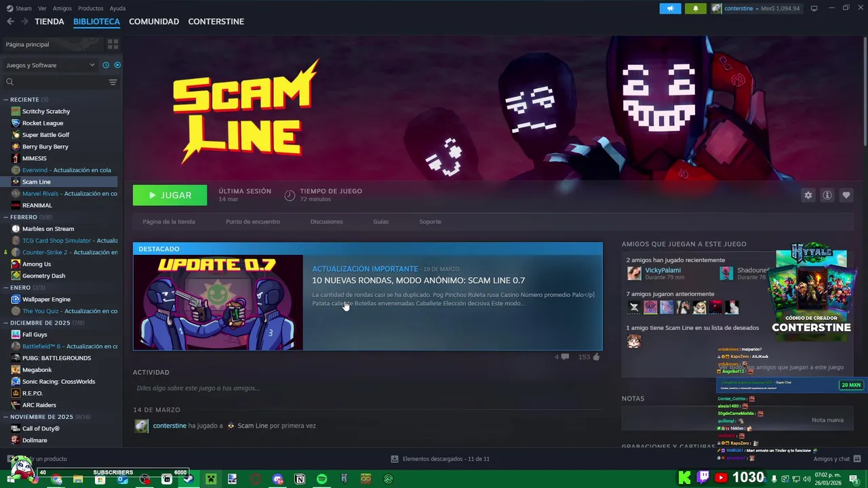Select R.E.P.O. in library list
Viewport: 868px width, 488px height.
tap(33, 393)
